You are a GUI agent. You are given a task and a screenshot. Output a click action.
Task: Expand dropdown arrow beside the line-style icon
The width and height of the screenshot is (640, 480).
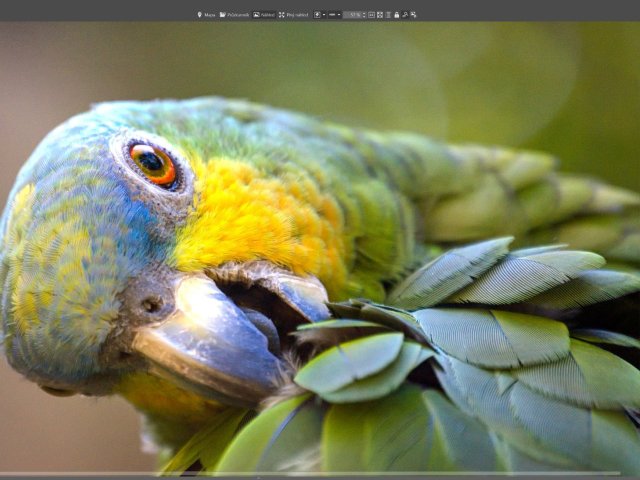pyautogui.click(x=339, y=15)
